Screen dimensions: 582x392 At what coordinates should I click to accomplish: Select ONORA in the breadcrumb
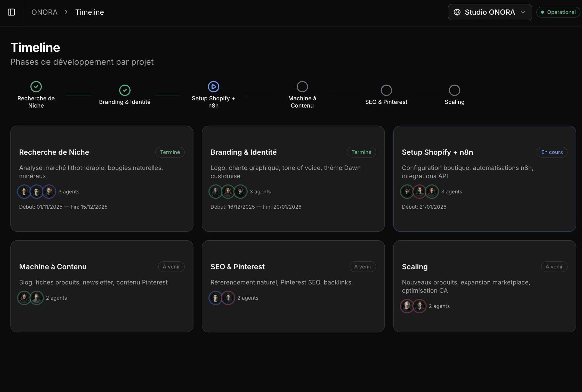(44, 12)
